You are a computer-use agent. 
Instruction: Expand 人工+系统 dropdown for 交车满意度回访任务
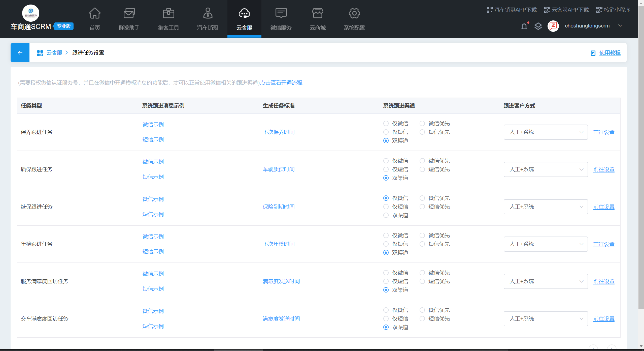click(546, 319)
